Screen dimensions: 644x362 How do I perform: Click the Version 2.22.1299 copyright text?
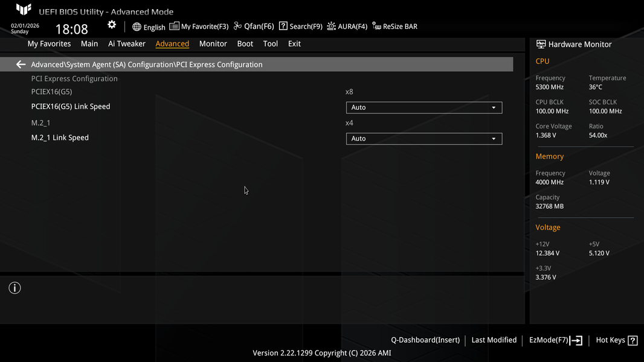[321, 352]
